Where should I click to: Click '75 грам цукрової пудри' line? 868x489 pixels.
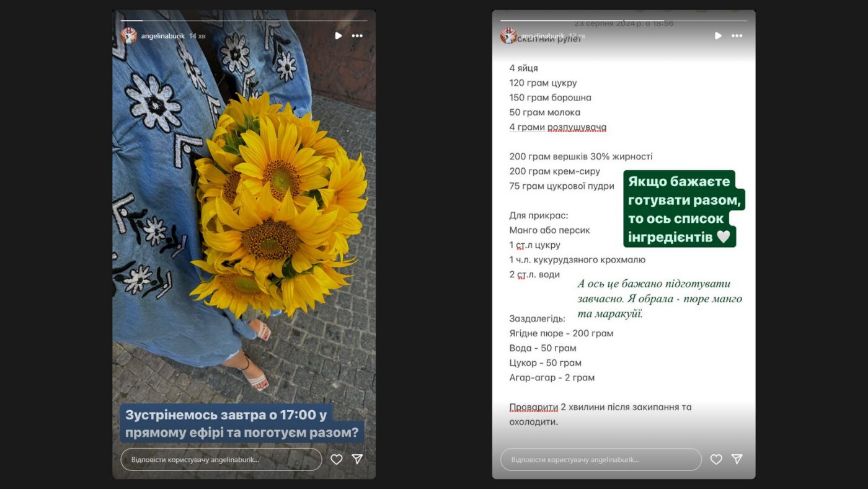coord(562,186)
